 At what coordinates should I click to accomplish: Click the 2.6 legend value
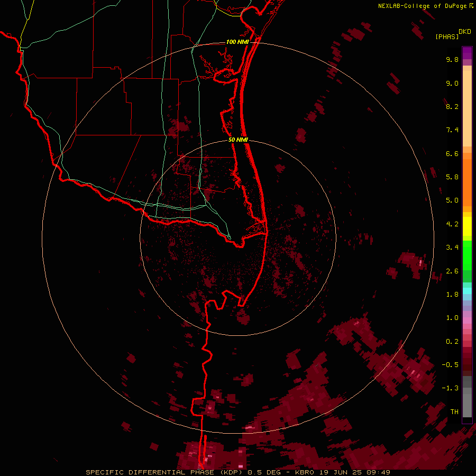pyautogui.click(x=452, y=271)
